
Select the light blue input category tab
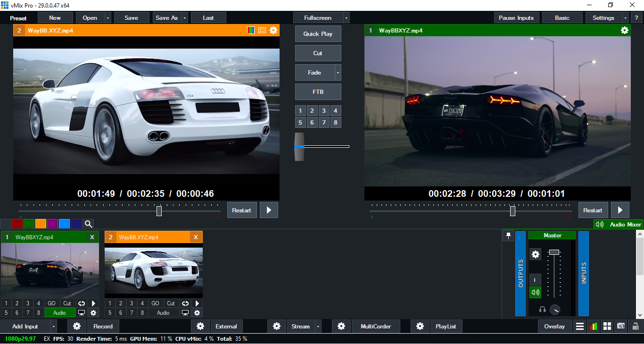64,224
